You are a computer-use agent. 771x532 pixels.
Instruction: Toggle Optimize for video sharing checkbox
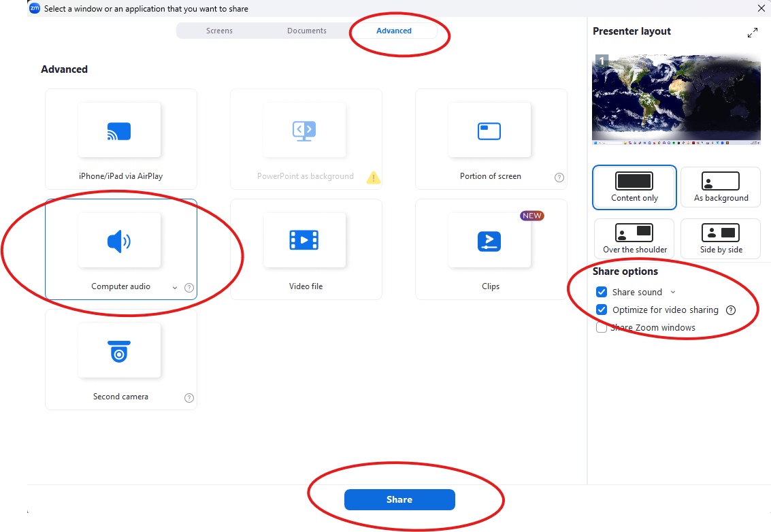tap(602, 310)
